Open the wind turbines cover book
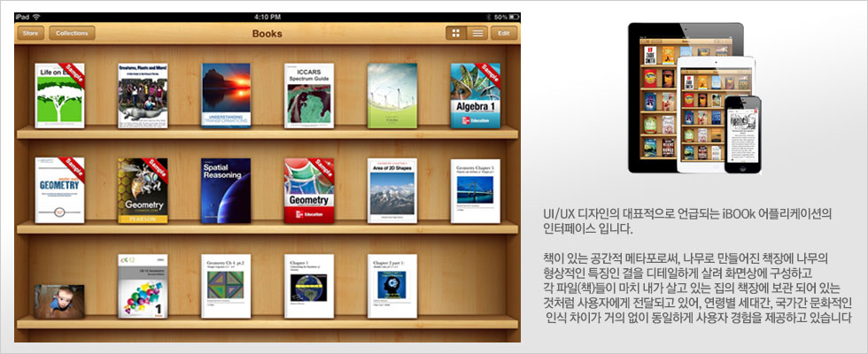Image resolution: width=868 pixels, height=354 pixels. [x=392, y=96]
